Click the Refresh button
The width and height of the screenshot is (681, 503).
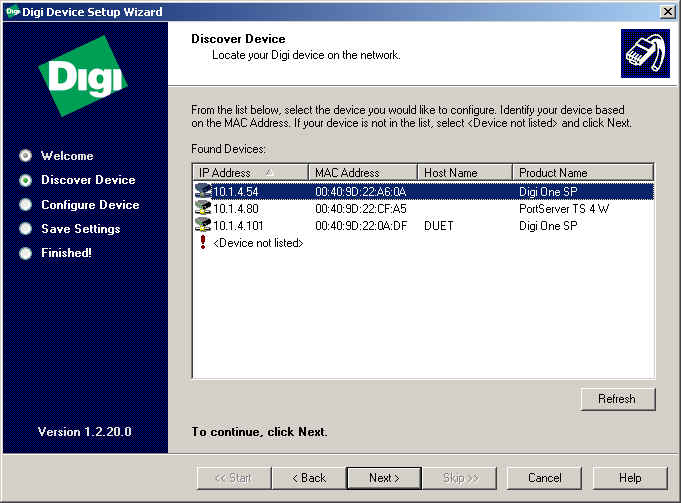pos(618,399)
